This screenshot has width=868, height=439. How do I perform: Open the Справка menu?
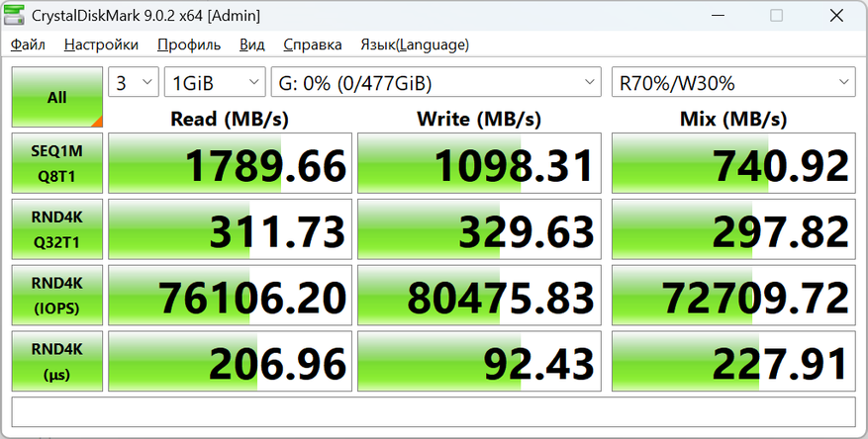pyautogui.click(x=312, y=44)
